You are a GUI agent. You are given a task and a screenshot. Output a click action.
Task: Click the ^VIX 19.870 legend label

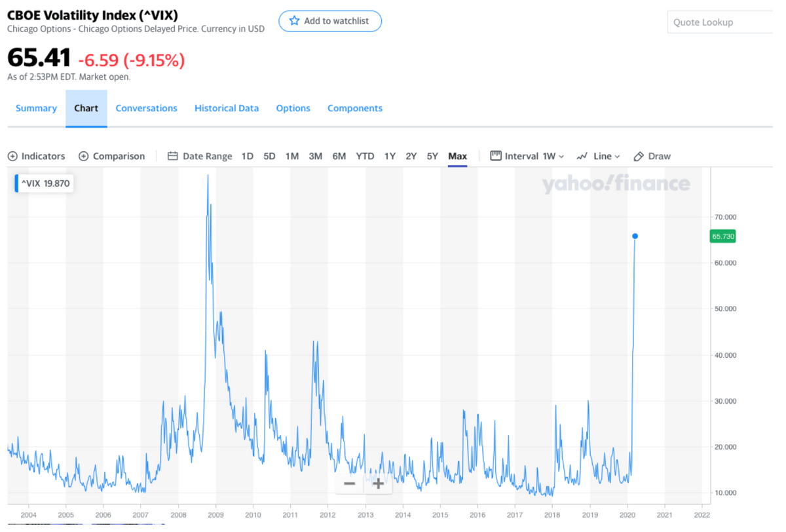[43, 183]
